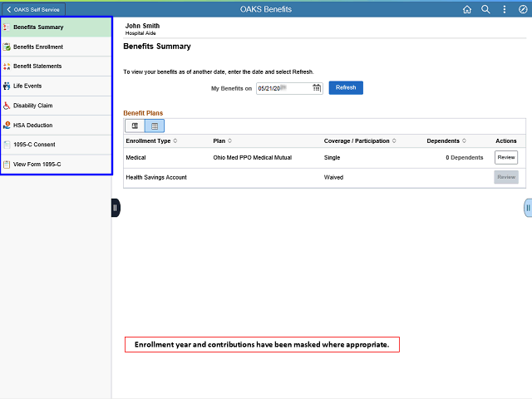Image resolution: width=532 pixels, height=399 pixels.
Task: Sort by Enrollment Type column
Action: click(175, 140)
